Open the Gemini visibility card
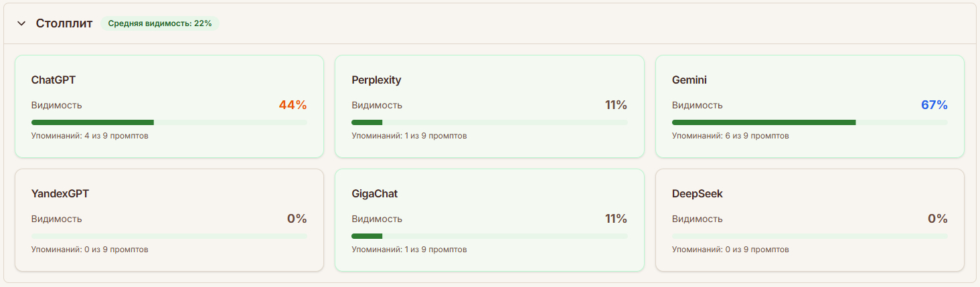 point(809,106)
